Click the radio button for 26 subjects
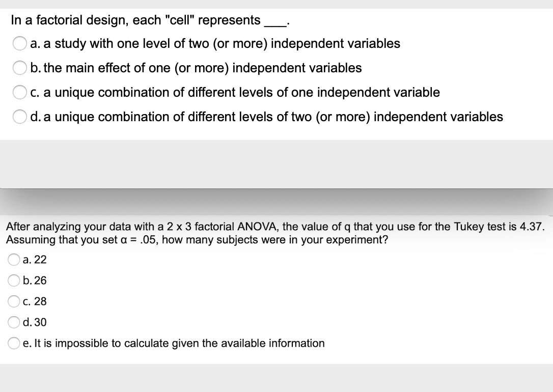 coord(13,280)
